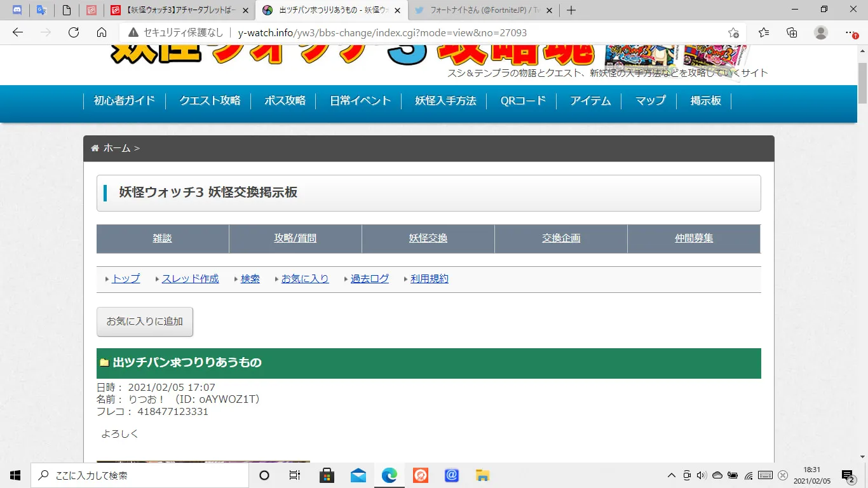
Task: Select the 攻略/質問 board tab
Action: (295, 238)
